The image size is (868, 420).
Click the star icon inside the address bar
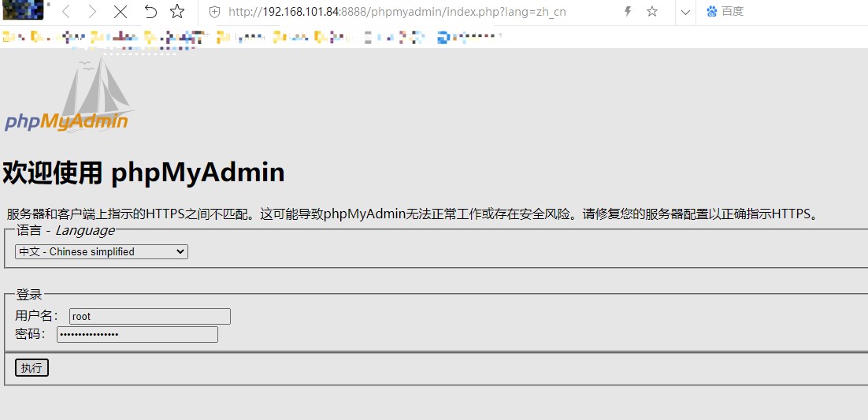[x=652, y=11]
